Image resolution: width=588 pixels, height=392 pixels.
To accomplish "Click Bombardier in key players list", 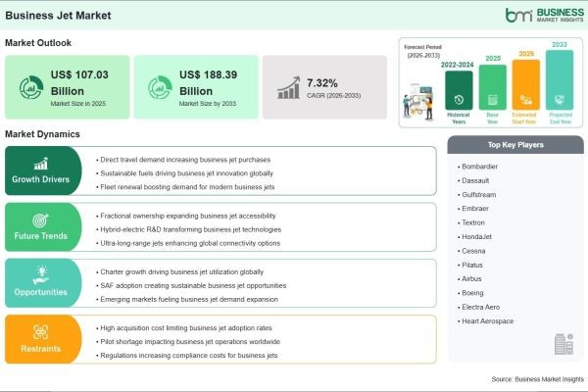I will pos(479,167).
